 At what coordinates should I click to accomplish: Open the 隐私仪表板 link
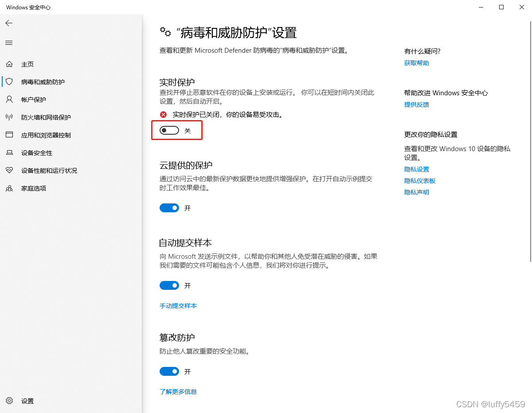(x=420, y=181)
